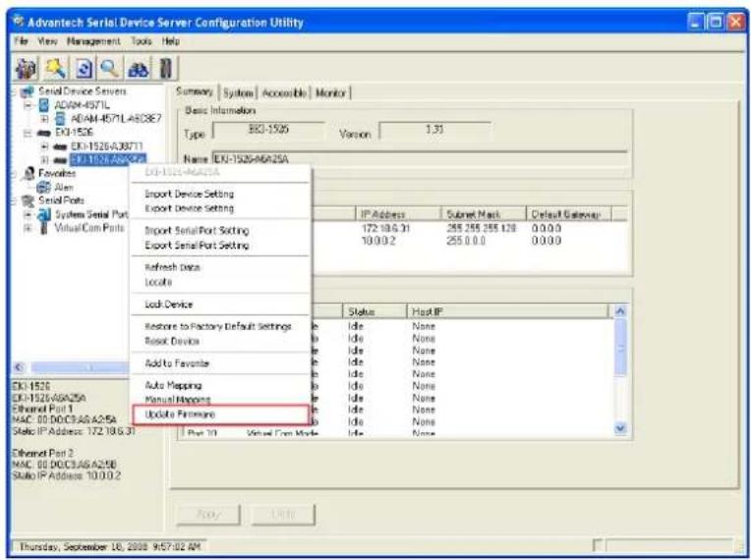751x560 pixels.
Task: Expand the Virtual Com Ports node
Action: 28,228
